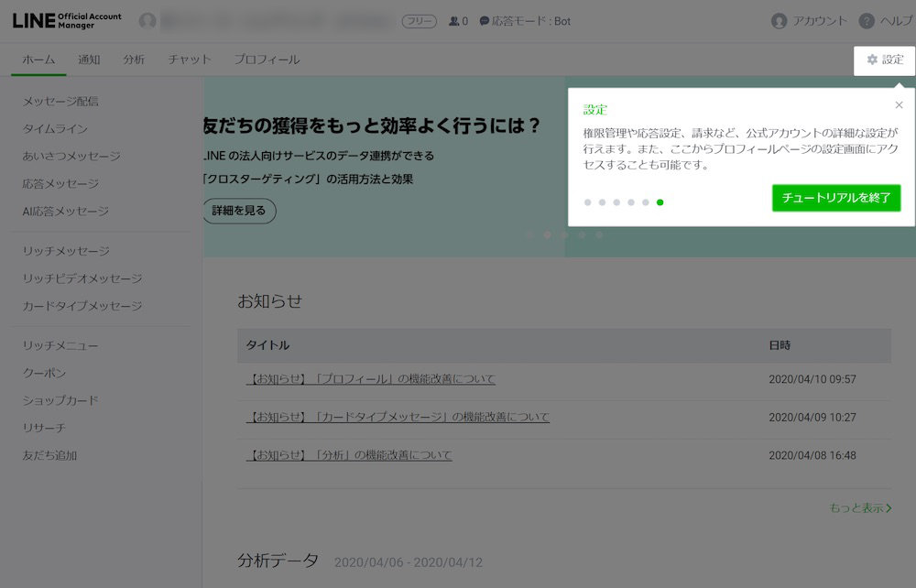Switch to the プロフィール tab
The height and width of the screenshot is (588, 916).
267,60
